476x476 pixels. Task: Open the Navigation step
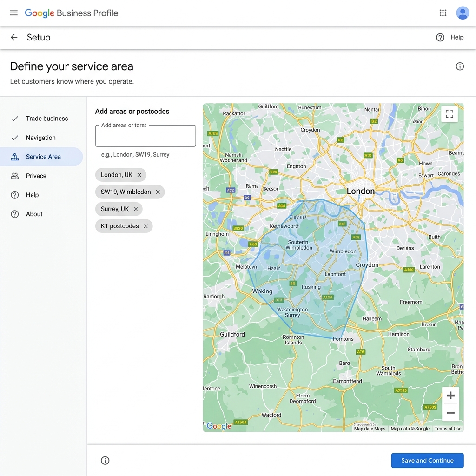[41, 138]
